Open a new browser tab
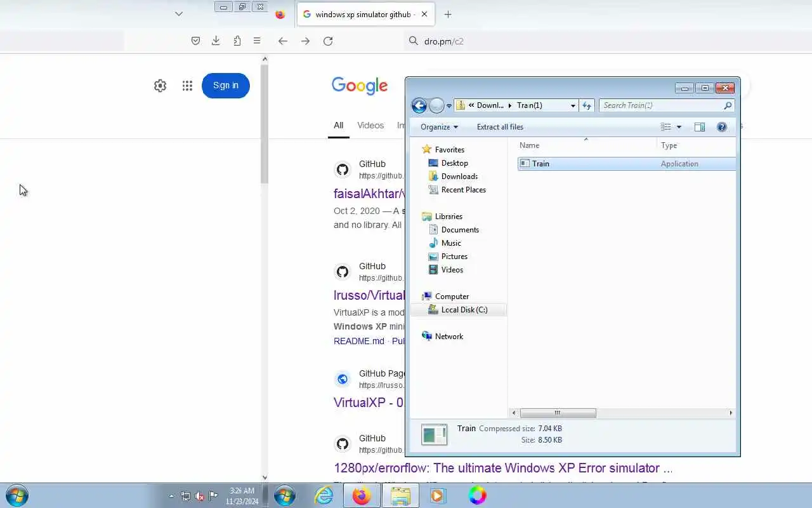This screenshot has height=508, width=812. click(x=448, y=14)
